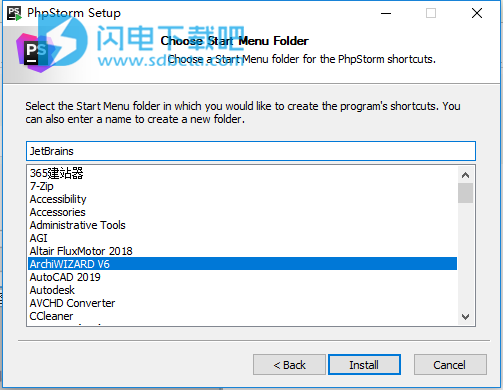Pick AVCHD Converter in the list
503x390 pixels.
pyautogui.click(x=242, y=303)
